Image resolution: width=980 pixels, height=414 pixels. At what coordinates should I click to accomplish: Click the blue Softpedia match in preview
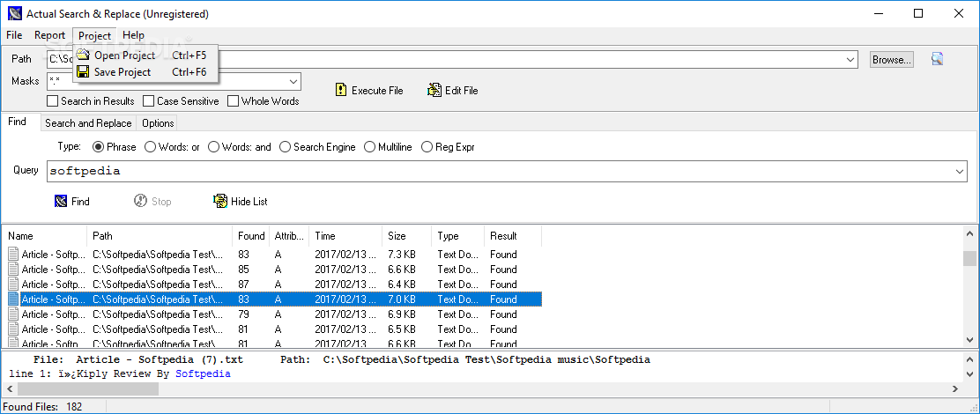point(203,373)
